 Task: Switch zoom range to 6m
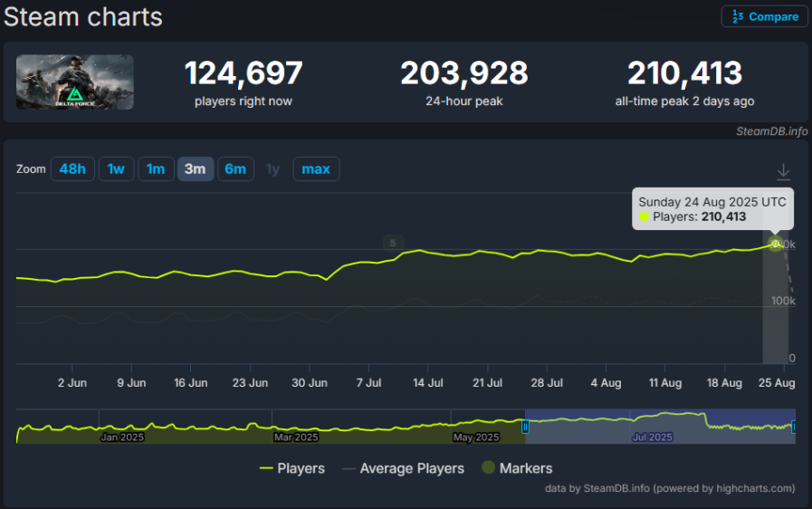point(235,169)
